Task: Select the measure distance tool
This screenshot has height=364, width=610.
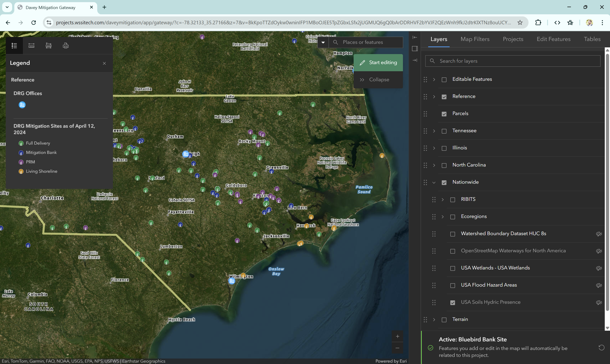Action: [31, 45]
